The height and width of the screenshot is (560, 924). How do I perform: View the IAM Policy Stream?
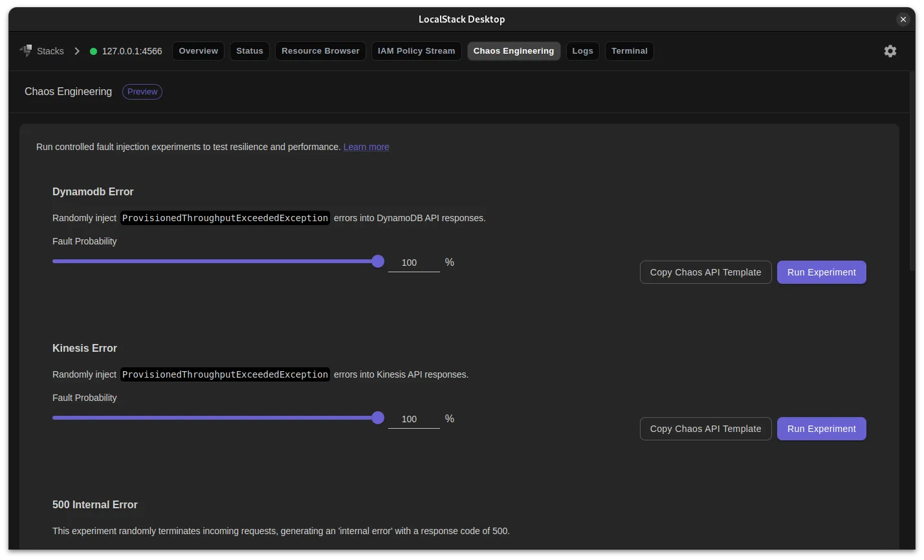416,50
